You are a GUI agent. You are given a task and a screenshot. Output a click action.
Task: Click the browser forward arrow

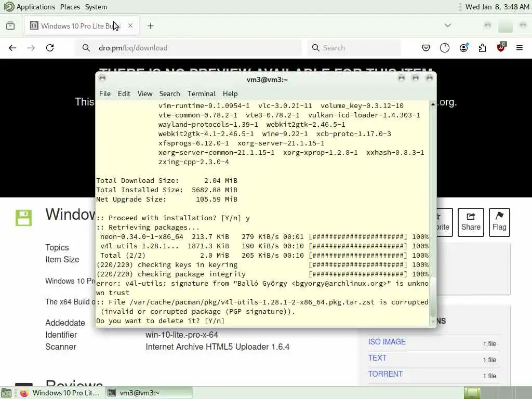(31, 48)
